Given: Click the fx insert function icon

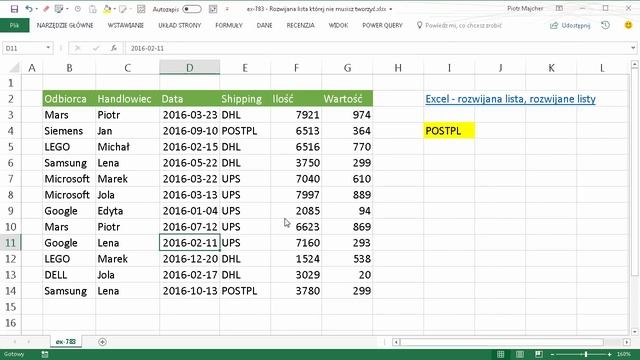Looking at the screenshot, I should [113, 48].
